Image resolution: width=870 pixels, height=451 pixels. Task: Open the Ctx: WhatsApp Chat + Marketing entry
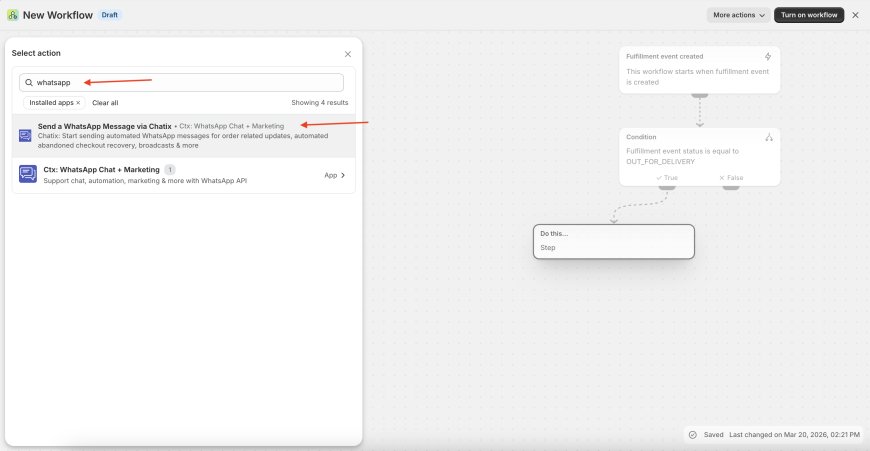[101, 170]
